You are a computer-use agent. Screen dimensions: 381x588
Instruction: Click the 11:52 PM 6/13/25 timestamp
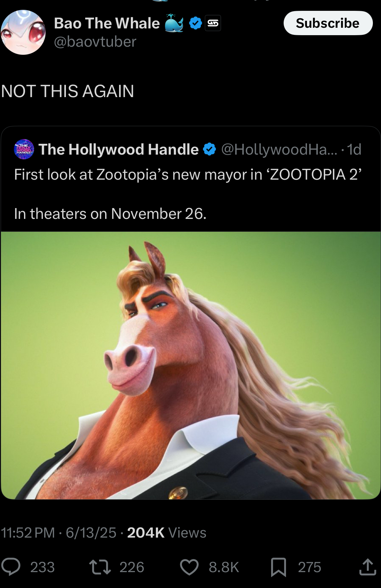[x=58, y=533]
